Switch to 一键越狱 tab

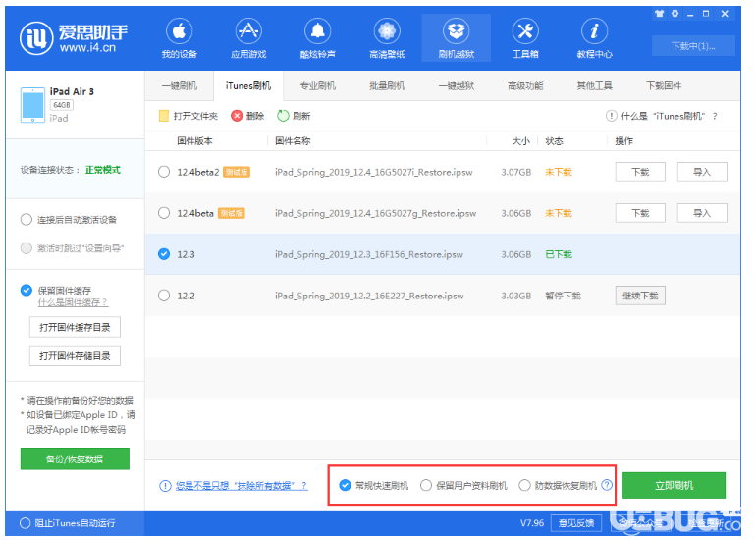tap(457, 85)
